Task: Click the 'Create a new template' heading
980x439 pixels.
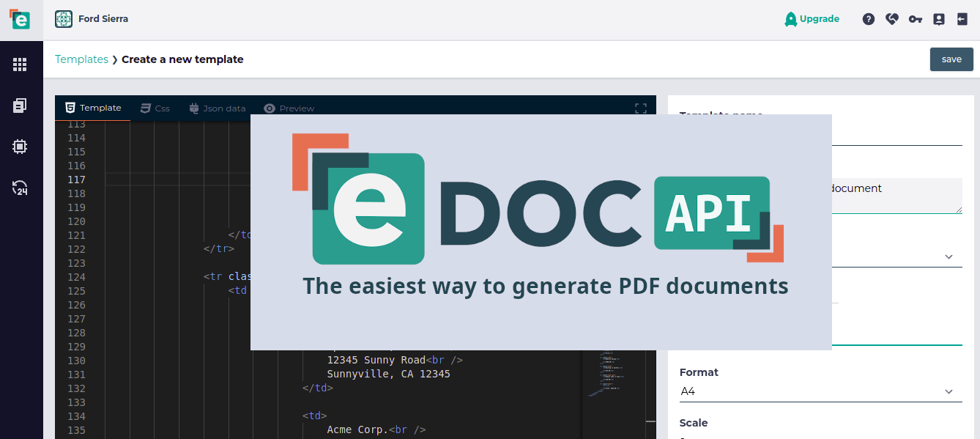Action: point(182,59)
